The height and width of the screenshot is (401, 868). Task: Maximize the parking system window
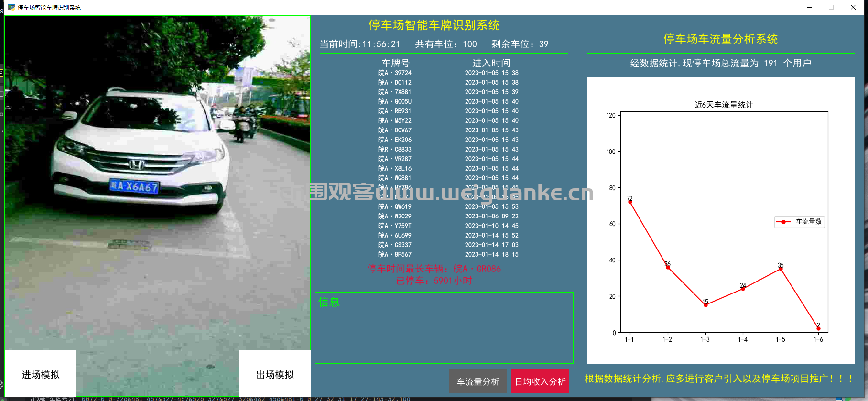coord(831,7)
